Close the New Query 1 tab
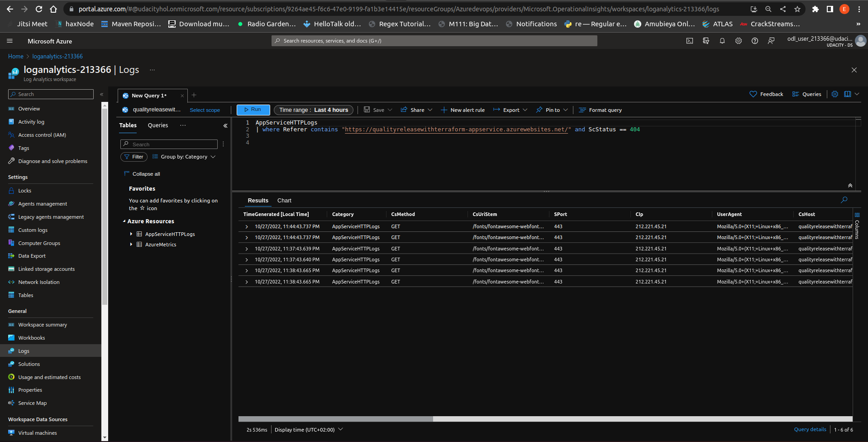 [x=182, y=96]
